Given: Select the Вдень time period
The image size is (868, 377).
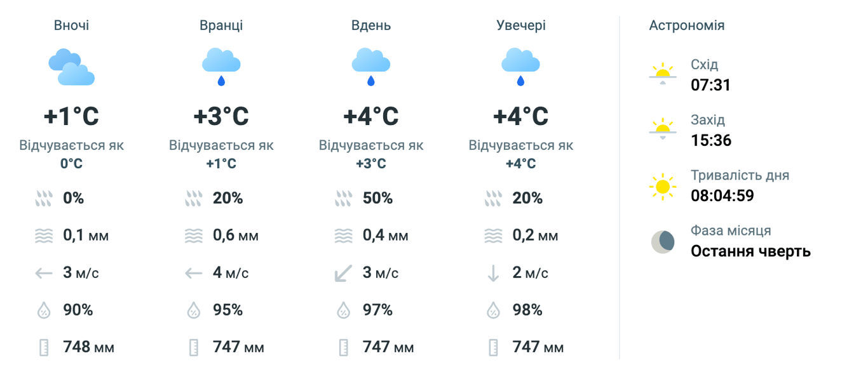Looking at the screenshot, I should [370, 25].
